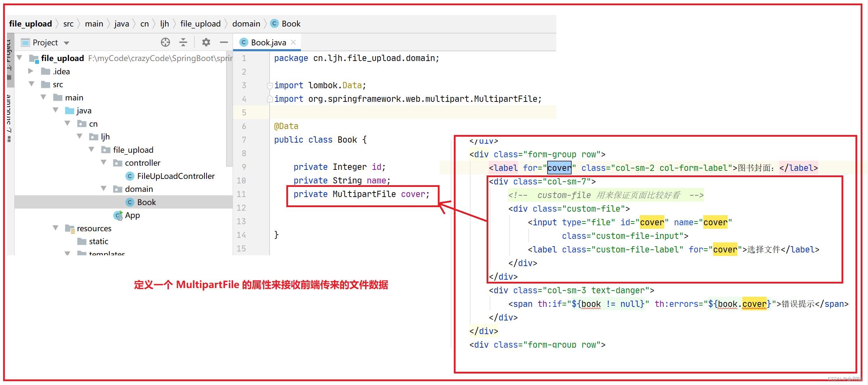Collapse the main folder node
The image size is (868, 385).
pyautogui.click(x=44, y=97)
